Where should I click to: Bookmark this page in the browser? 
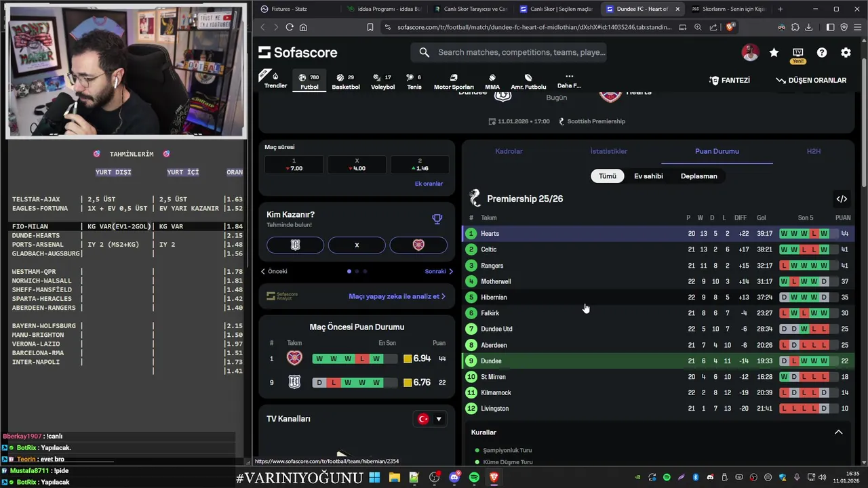pyautogui.click(x=370, y=27)
